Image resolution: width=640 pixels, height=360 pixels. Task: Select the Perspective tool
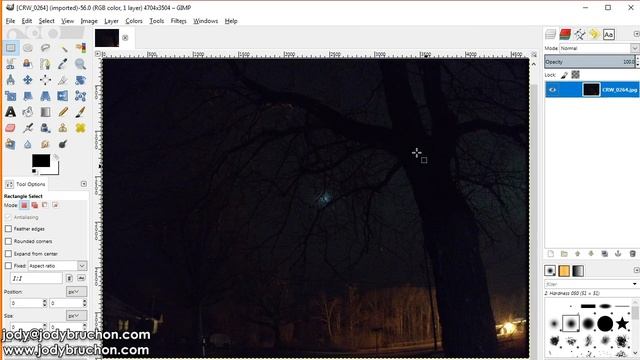[x=45, y=96]
